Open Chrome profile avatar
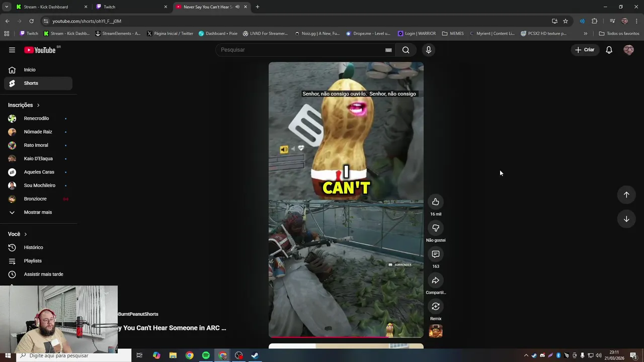Image resolution: width=644 pixels, height=362 pixels. [624, 21]
